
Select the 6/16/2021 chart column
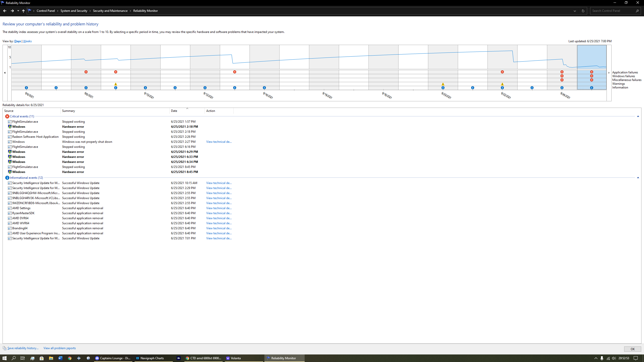(x=324, y=67)
